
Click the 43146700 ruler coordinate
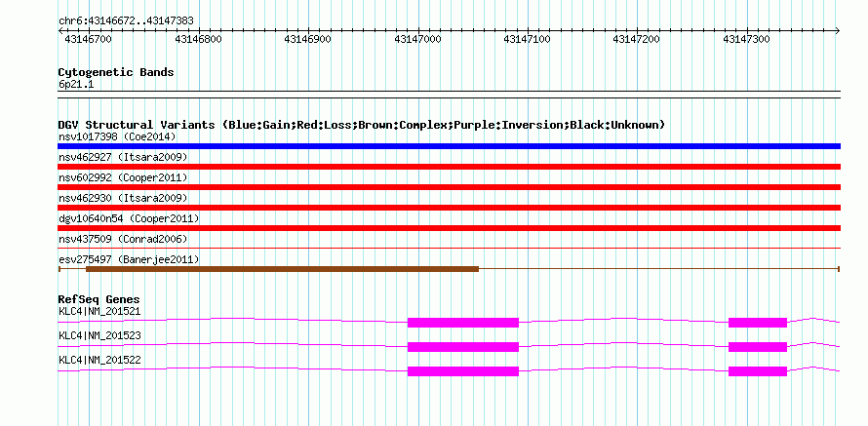[88, 39]
